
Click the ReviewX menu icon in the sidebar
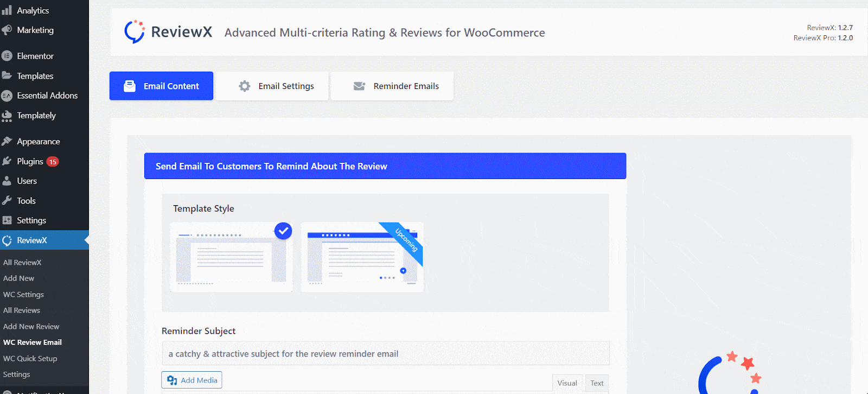(7, 240)
